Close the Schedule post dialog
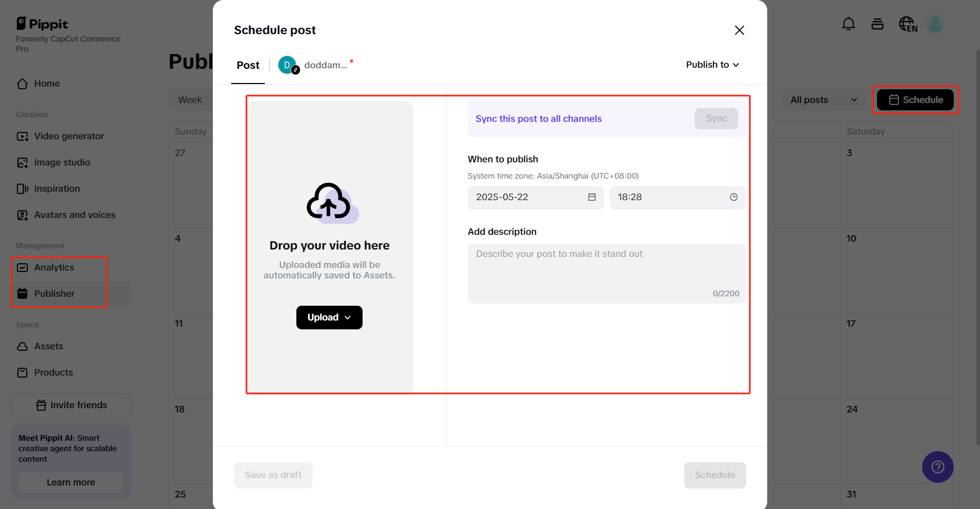Viewport: 980px width, 509px height. click(x=739, y=30)
